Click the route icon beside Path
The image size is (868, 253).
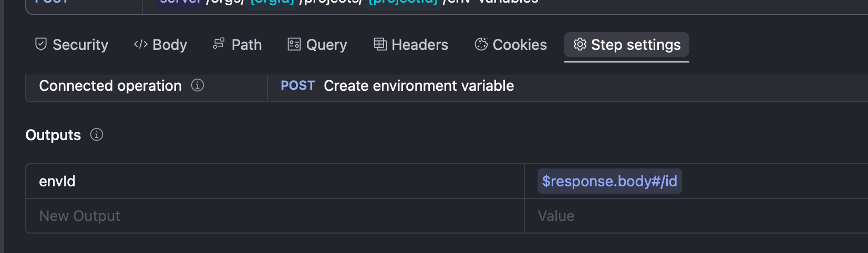pyautogui.click(x=219, y=44)
